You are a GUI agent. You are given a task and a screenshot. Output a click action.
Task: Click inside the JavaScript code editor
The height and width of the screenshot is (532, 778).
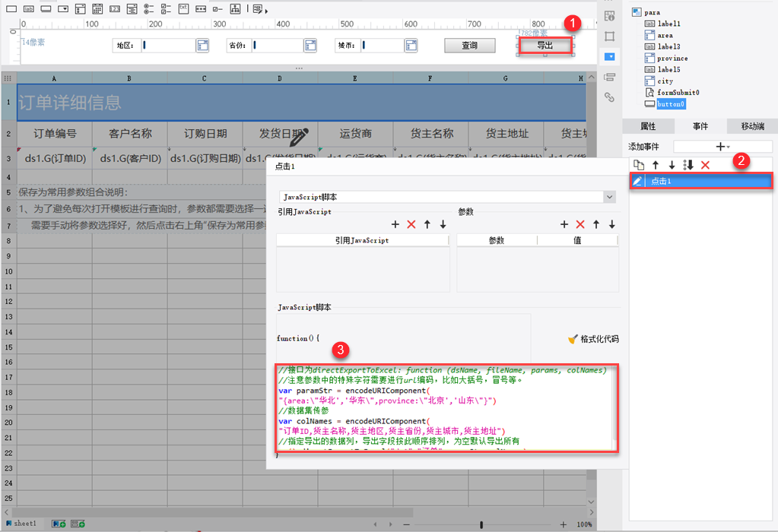445,409
